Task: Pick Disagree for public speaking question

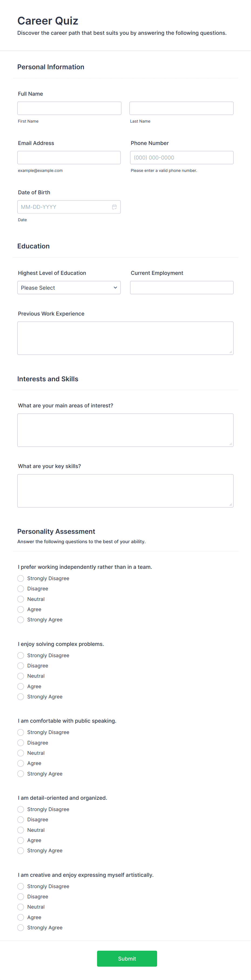Action: [20, 742]
